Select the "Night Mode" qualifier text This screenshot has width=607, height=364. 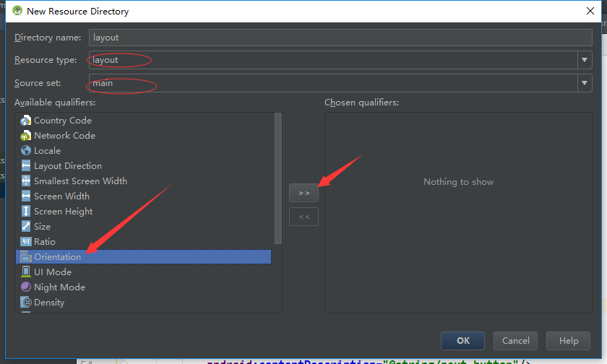click(x=59, y=287)
